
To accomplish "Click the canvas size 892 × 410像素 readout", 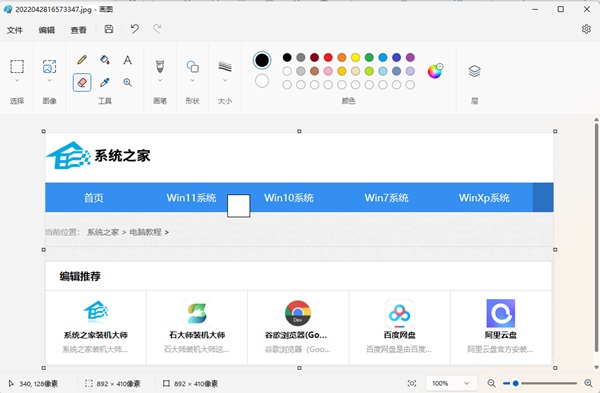I will coord(190,383).
